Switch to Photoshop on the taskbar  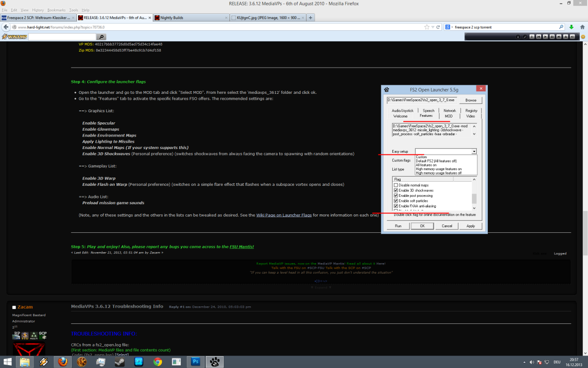(x=195, y=362)
